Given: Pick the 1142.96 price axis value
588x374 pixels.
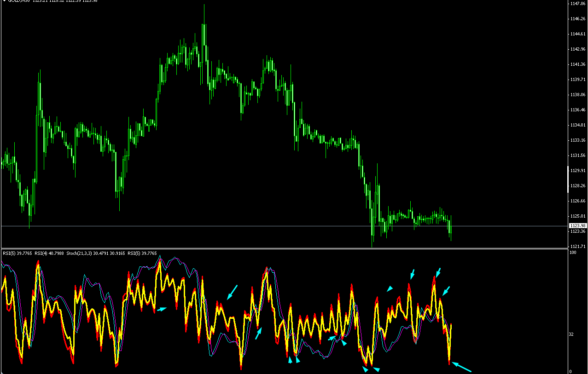Looking at the screenshot, I should click(x=578, y=49).
